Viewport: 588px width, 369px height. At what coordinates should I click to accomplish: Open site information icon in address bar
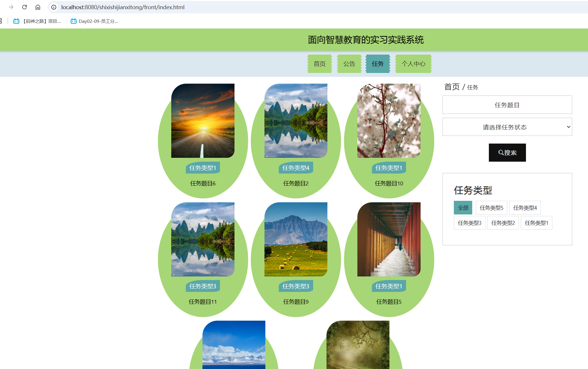[x=54, y=7]
